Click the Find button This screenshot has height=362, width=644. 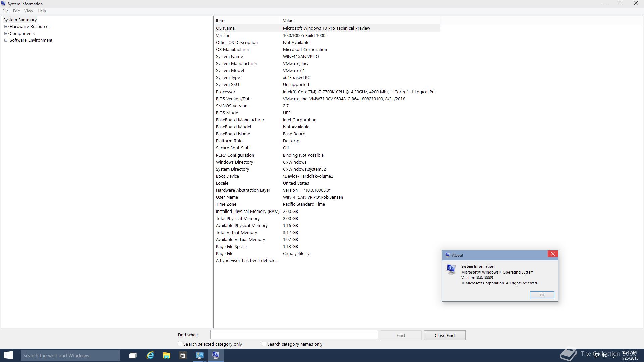click(x=400, y=335)
